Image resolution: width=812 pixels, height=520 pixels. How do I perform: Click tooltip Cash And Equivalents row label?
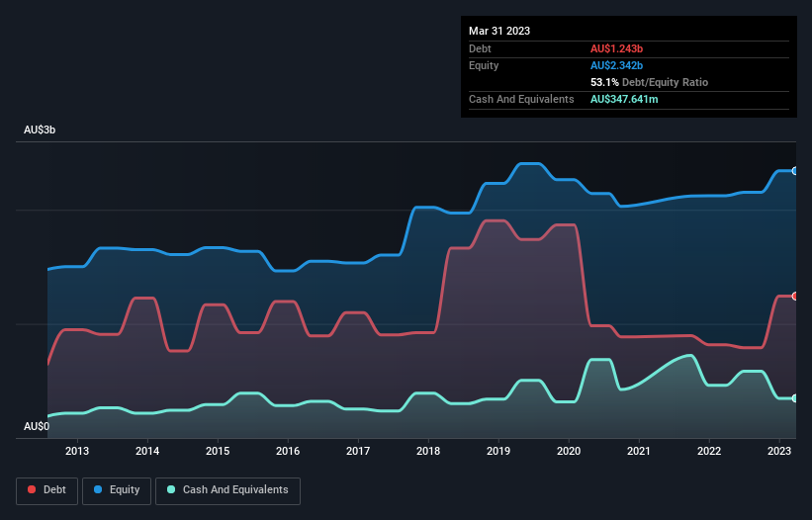tap(521, 99)
